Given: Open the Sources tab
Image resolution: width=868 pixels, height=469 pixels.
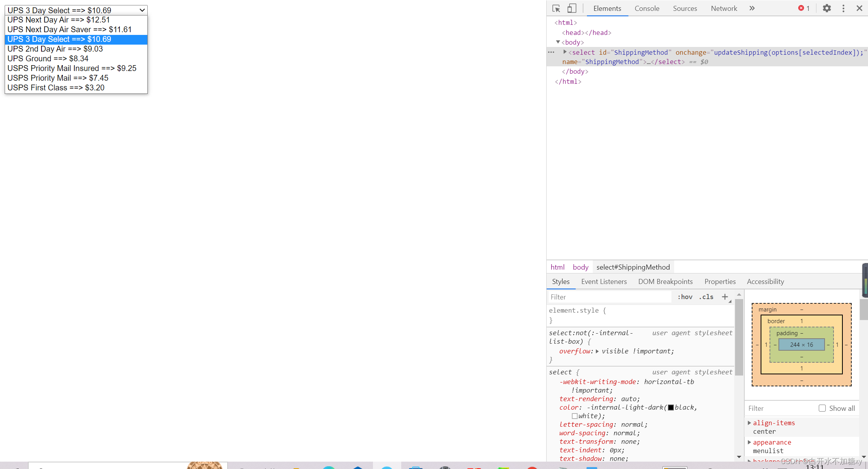Looking at the screenshot, I should click(x=685, y=8).
